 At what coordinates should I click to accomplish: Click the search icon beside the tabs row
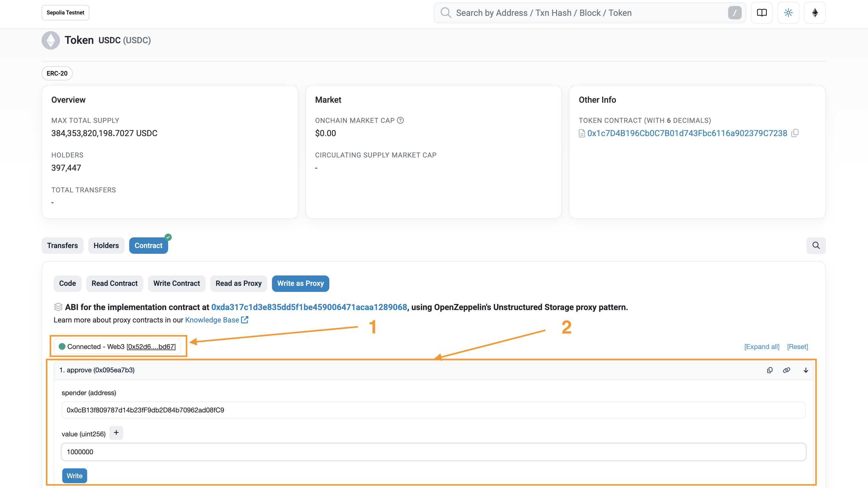click(816, 245)
